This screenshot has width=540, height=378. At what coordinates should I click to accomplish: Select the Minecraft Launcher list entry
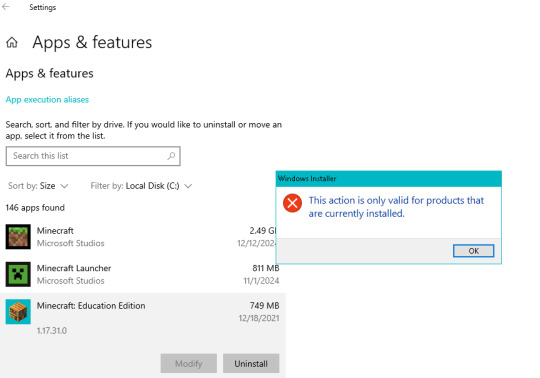[143, 274]
